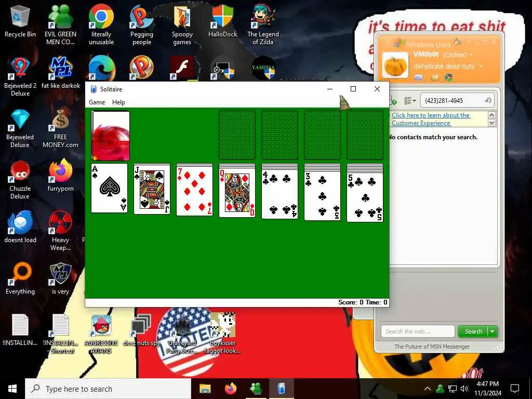
Task: Open the Help menu in Solitaire
Action: (x=119, y=102)
